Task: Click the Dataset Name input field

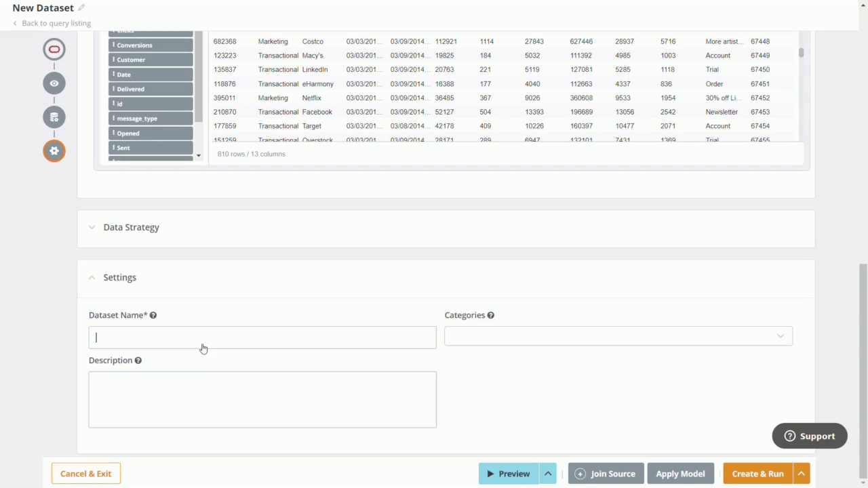Action: point(262,338)
